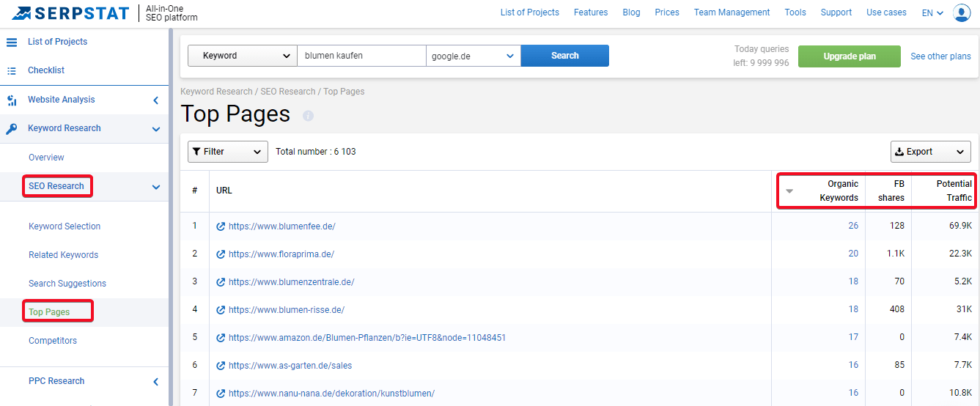This screenshot has width=980, height=406.
Task: Click organic keywords value 20 for floraprima.de
Action: (x=853, y=254)
